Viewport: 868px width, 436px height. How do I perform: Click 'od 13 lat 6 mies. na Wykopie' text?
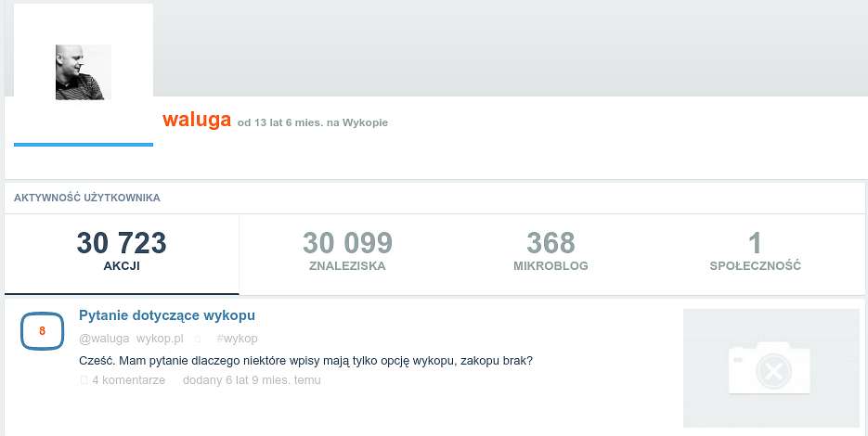312,122
